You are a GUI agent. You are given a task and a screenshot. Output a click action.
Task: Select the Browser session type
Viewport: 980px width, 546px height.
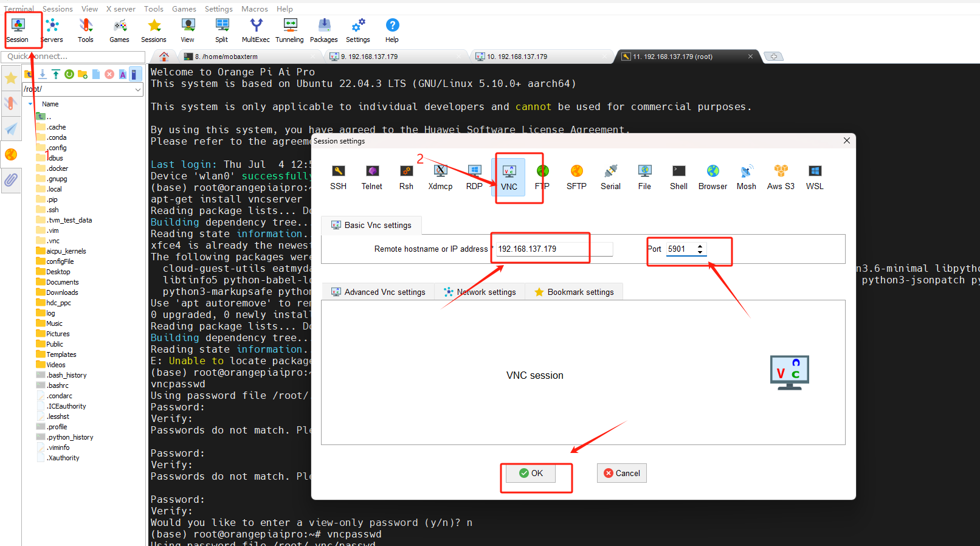(x=713, y=177)
